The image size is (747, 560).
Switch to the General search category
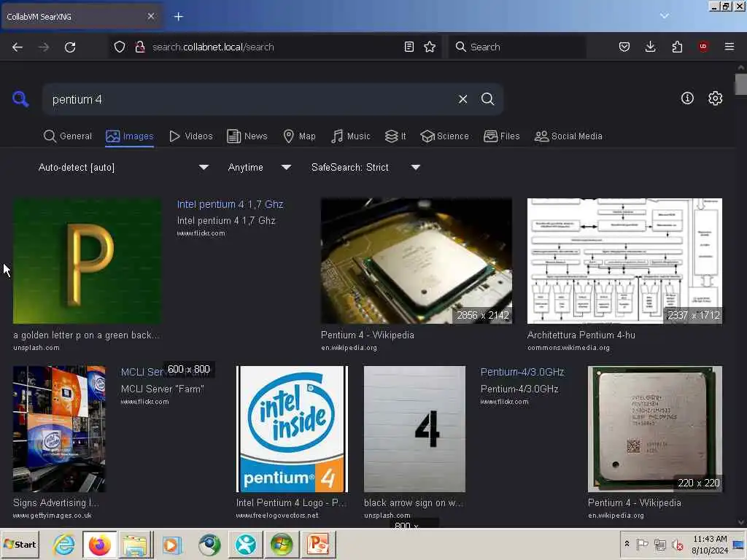coord(68,136)
